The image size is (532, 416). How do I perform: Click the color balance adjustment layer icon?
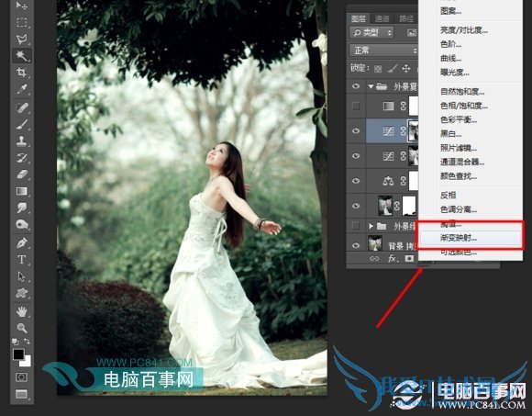[x=388, y=181]
